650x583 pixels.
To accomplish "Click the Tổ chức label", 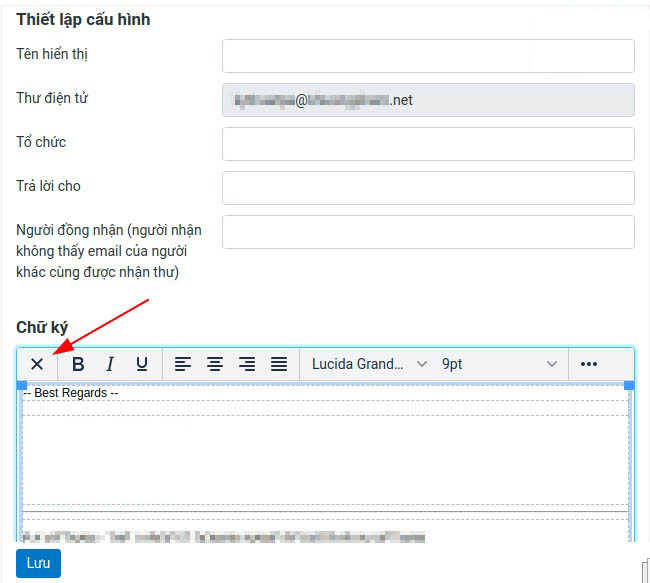I will 41,142.
